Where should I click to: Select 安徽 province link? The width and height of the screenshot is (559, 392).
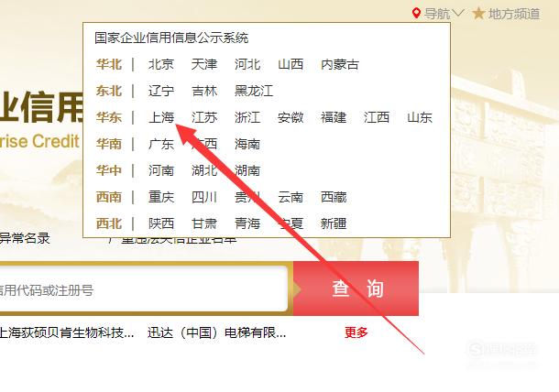pos(290,117)
